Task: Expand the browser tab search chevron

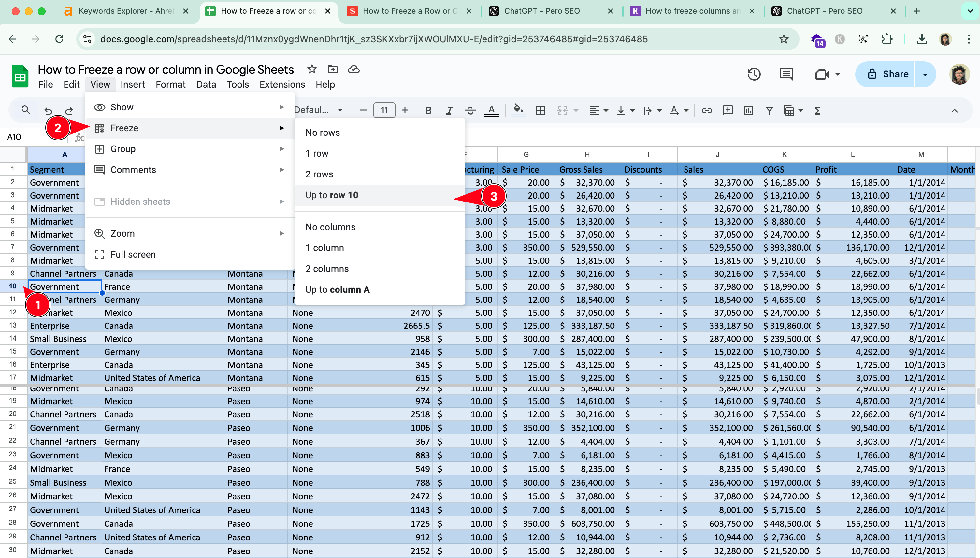Action: [x=970, y=11]
